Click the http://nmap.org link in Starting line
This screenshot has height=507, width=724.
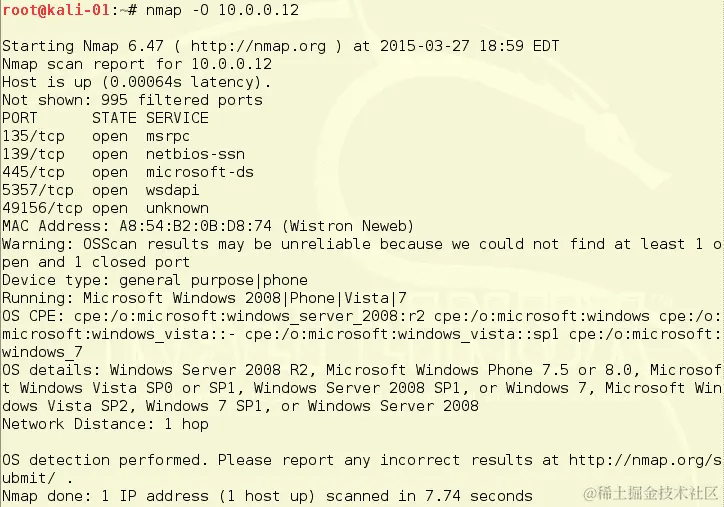258,46
